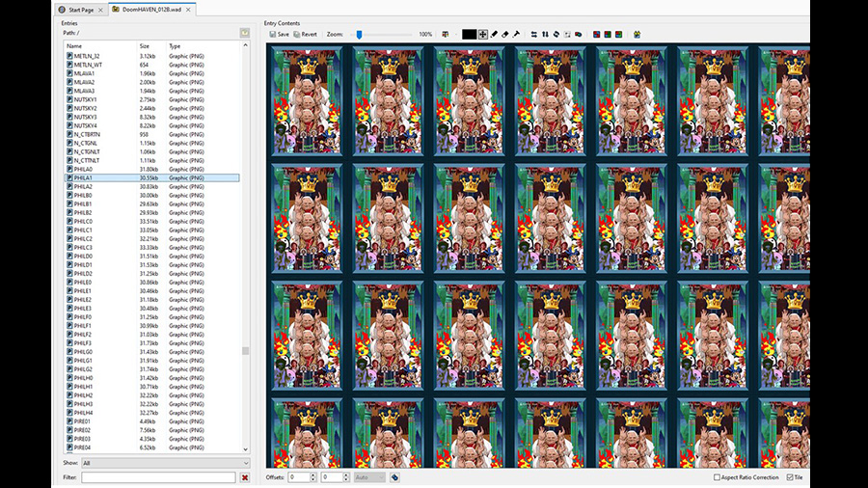
Task: Select the PHILH4 entry
Action: 152,413
